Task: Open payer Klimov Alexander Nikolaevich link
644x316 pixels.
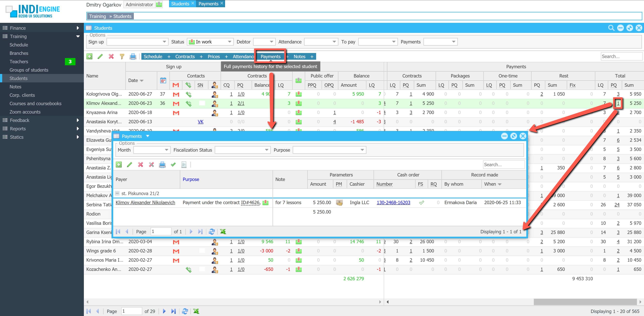Action: 145,202
